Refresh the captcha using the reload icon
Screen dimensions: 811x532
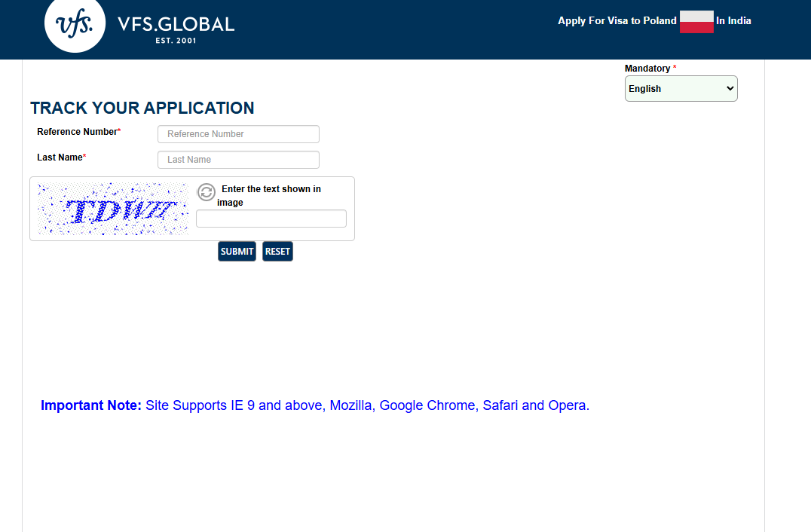tap(207, 192)
